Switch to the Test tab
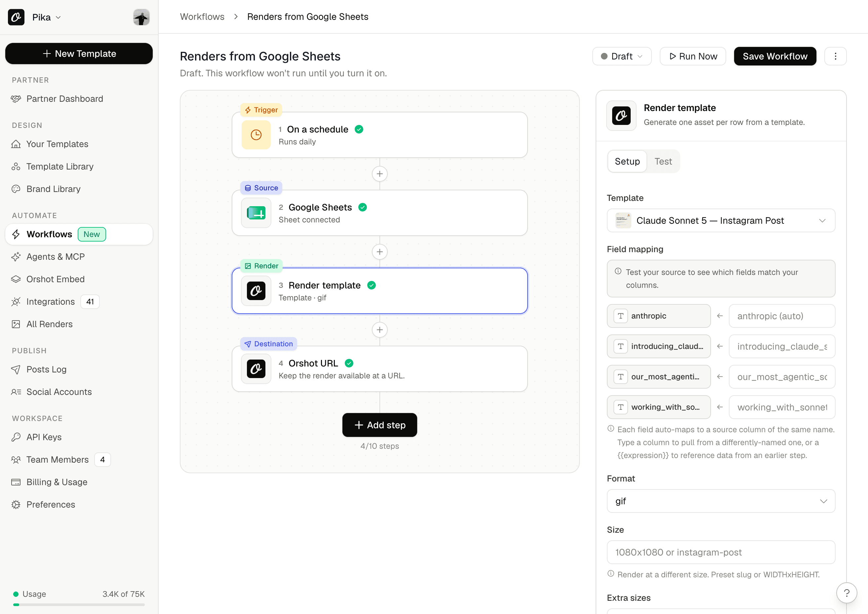The height and width of the screenshot is (614, 868). [663, 162]
